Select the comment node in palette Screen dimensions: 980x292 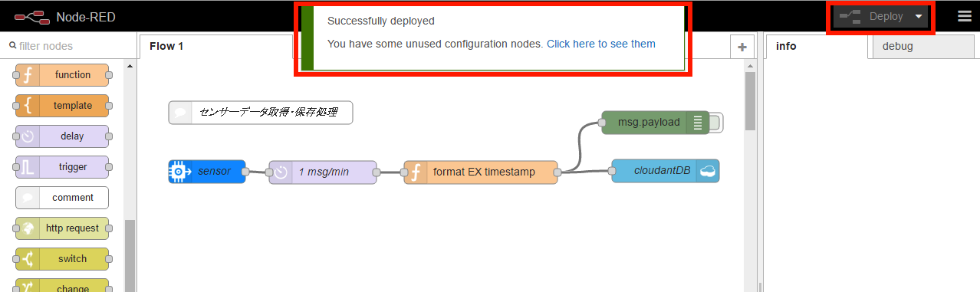click(62, 198)
